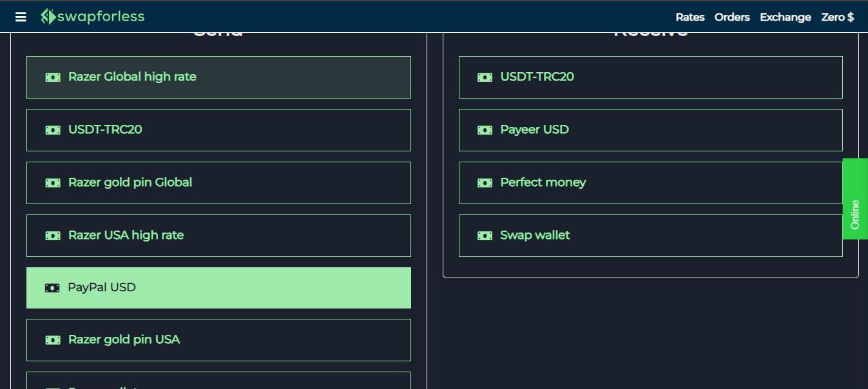868x389 pixels.
Task: Open the hamburger navigation menu
Action: (x=21, y=17)
